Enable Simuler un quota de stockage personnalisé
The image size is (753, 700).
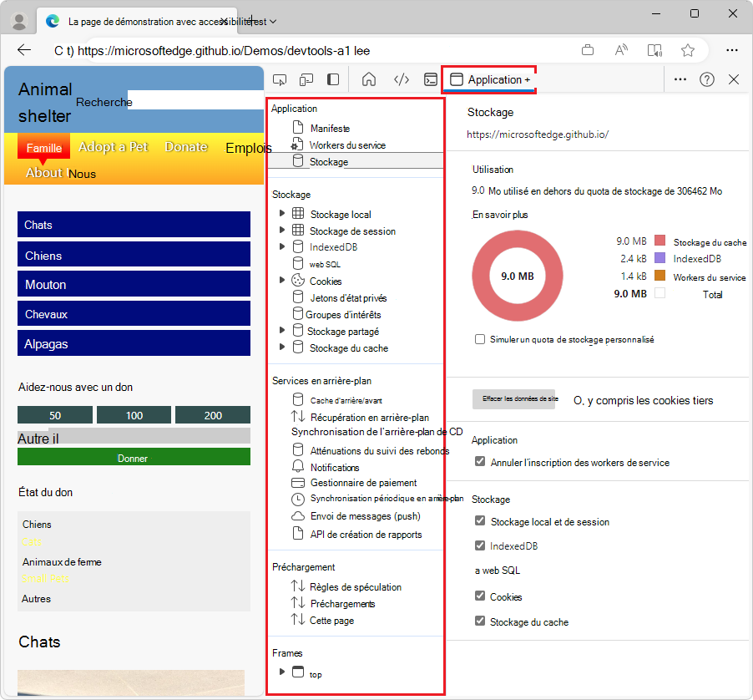480,339
